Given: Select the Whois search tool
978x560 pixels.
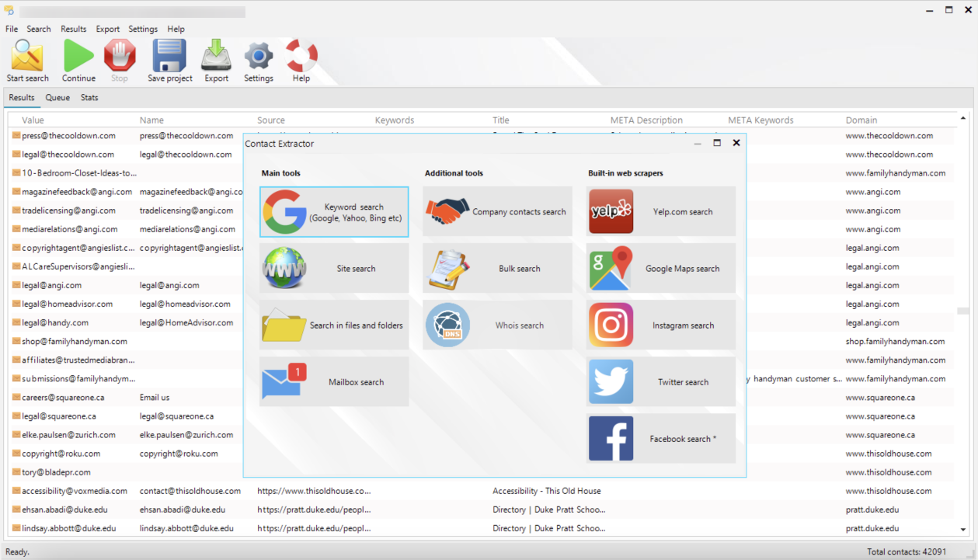Looking at the screenshot, I should 497,325.
